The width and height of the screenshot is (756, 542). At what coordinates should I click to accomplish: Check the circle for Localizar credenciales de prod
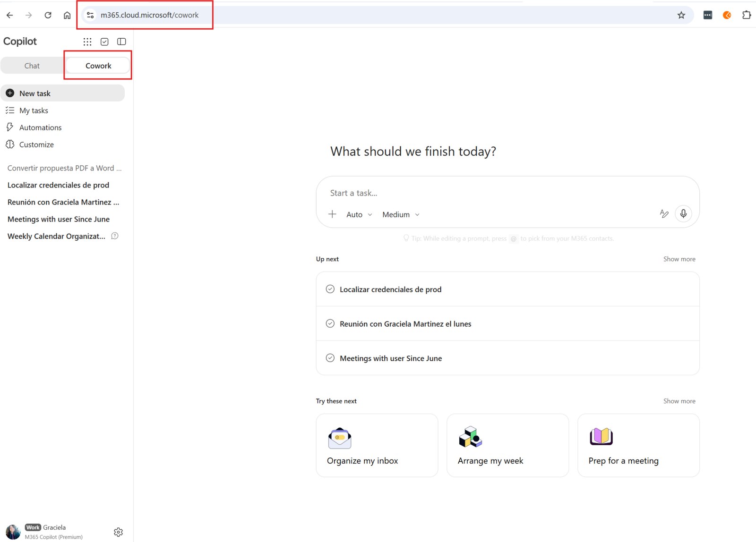330,289
